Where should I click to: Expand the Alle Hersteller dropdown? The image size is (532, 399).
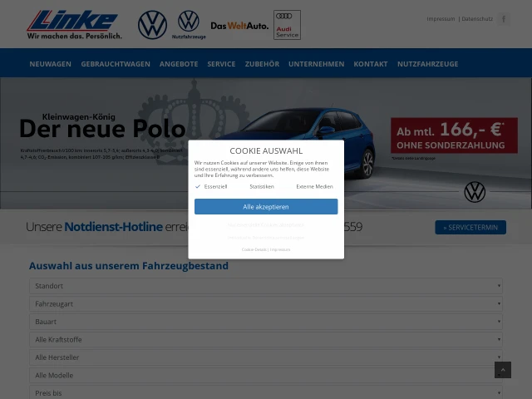[266, 357]
